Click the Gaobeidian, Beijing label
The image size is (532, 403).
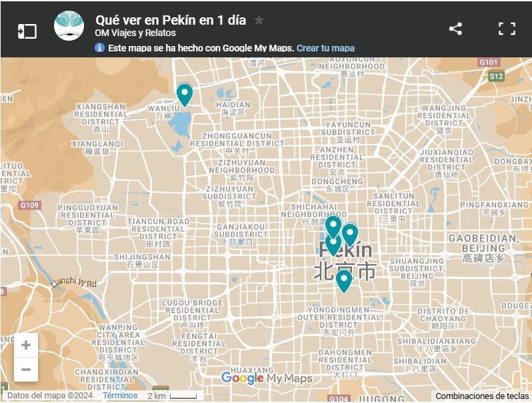(484, 248)
